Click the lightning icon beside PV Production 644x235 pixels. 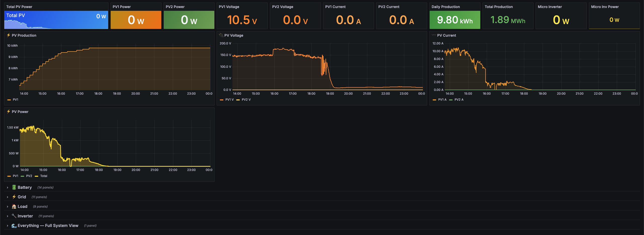click(9, 35)
